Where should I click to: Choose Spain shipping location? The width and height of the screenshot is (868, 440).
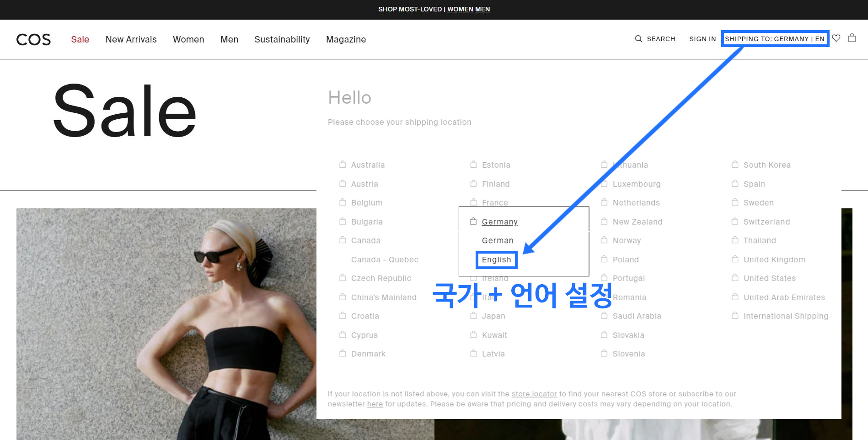754,184
